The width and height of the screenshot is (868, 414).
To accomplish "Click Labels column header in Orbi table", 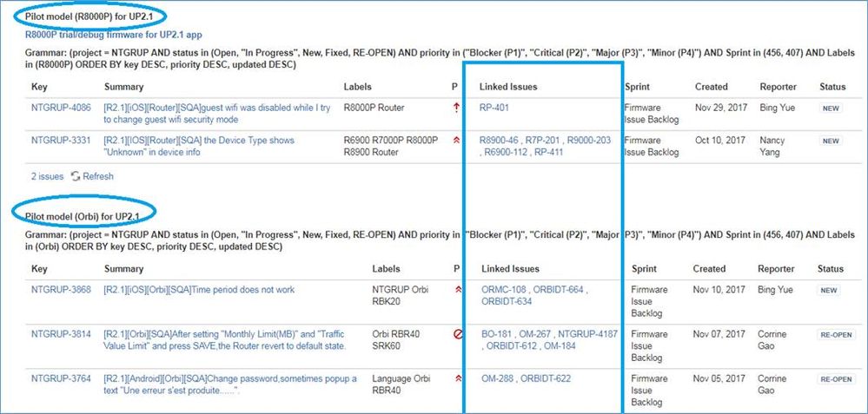I will (386, 269).
